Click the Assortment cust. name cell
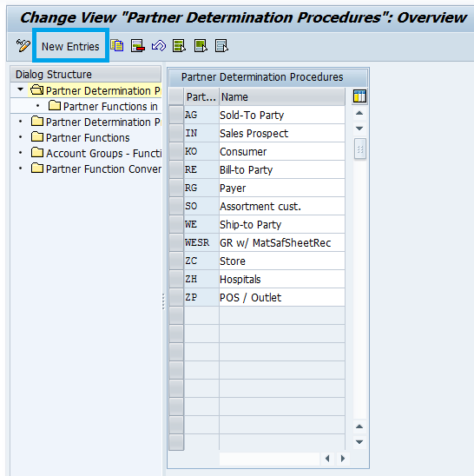 pyautogui.click(x=282, y=206)
